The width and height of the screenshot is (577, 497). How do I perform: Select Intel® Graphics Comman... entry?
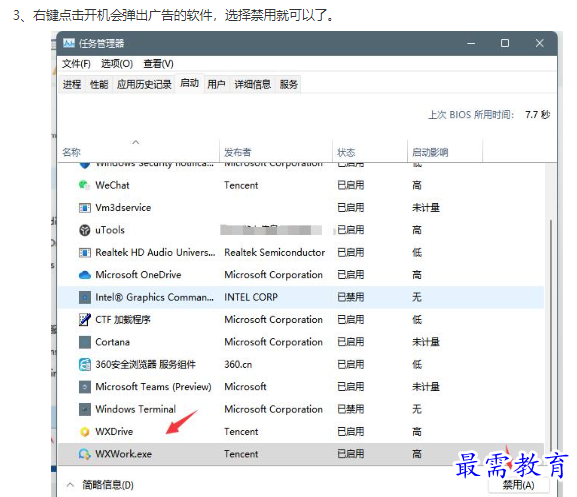pyautogui.click(x=155, y=297)
